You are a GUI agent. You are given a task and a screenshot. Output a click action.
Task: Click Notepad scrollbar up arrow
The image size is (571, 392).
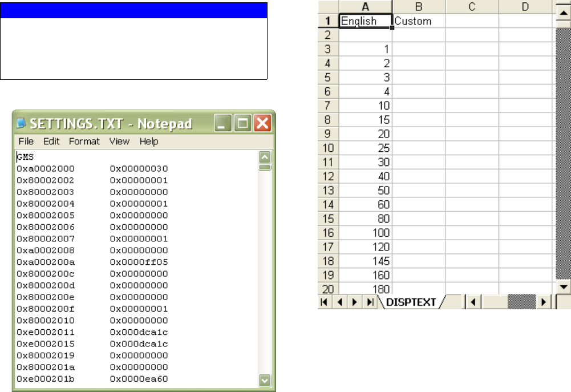tap(265, 157)
